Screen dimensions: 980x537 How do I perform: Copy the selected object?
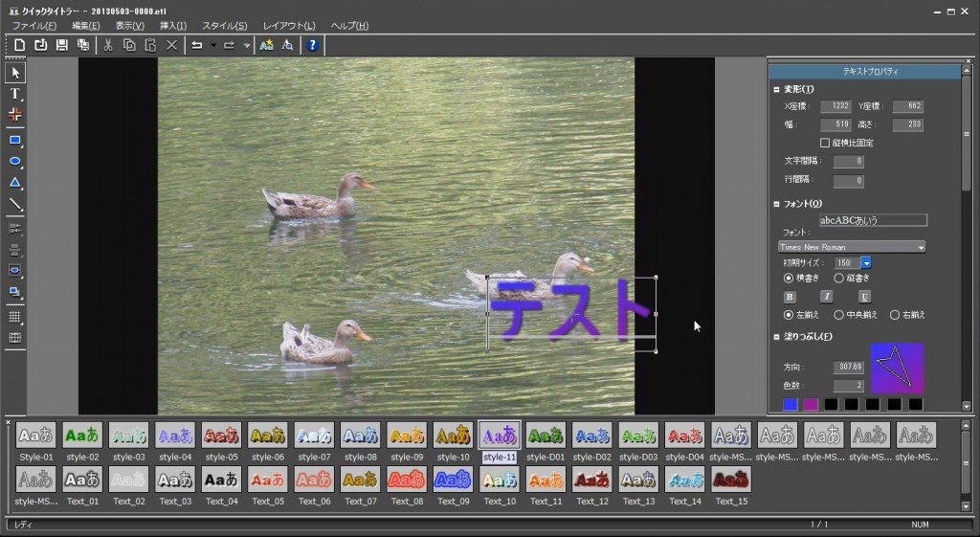click(129, 45)
